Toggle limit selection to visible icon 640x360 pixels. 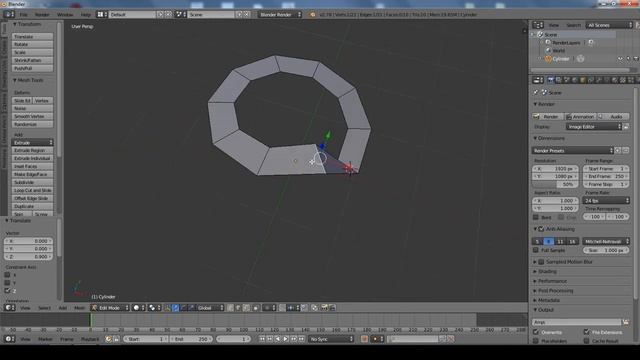point(256,308)
